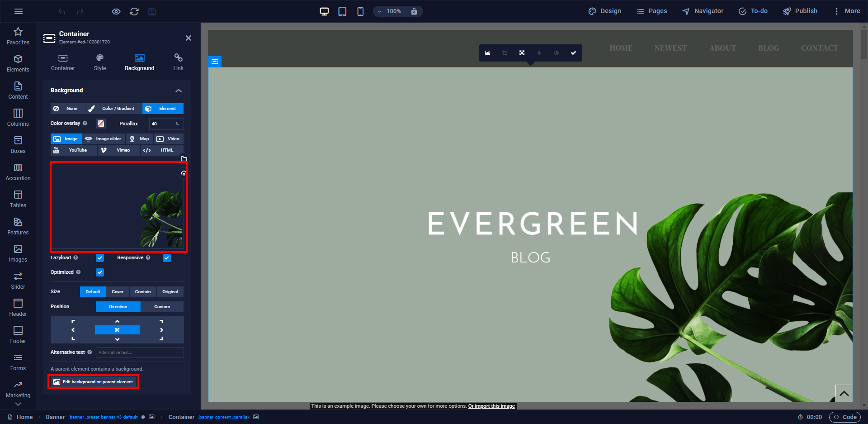Select Color / Gradient background type
Viewport: 868px width, 424px height.
[113, 109]
